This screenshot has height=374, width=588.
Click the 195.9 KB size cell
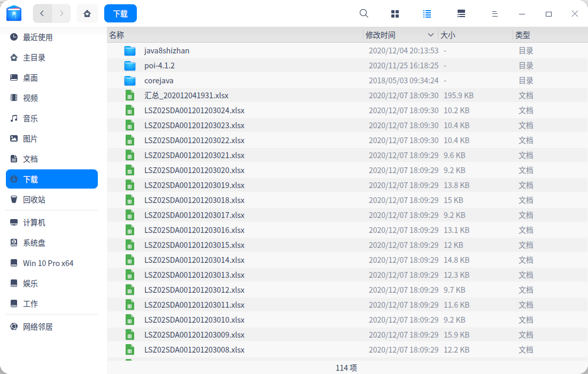459,96
